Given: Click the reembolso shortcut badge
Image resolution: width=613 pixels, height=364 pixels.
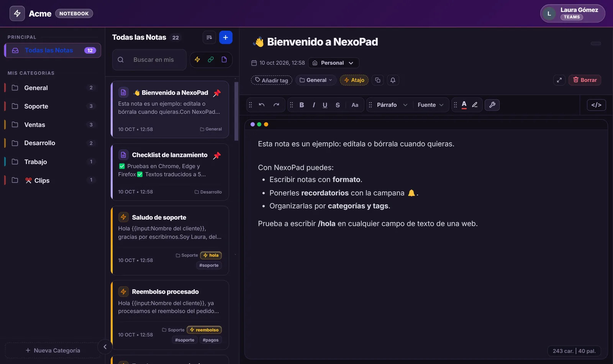Looking at the screenshot, I should coord(204,330).
